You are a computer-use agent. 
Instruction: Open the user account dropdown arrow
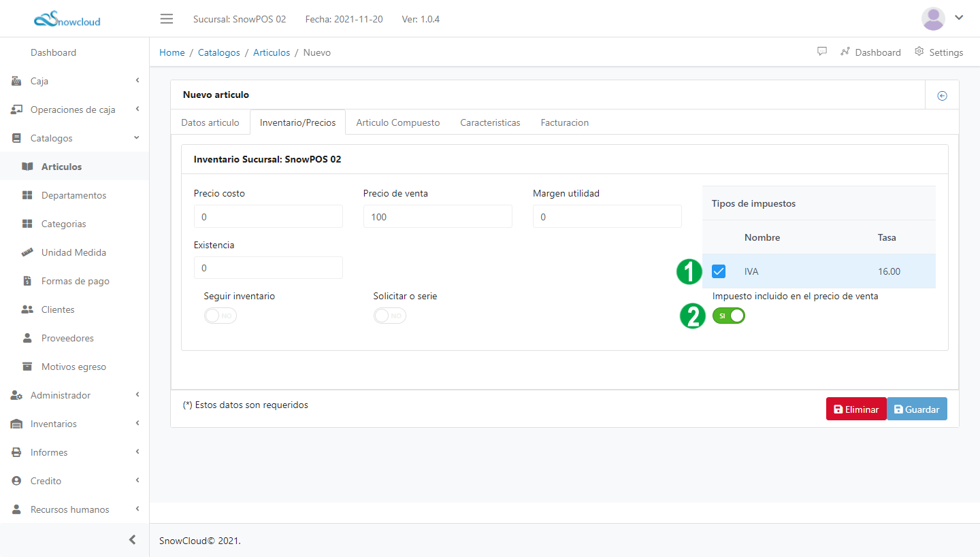coord(959,18)
